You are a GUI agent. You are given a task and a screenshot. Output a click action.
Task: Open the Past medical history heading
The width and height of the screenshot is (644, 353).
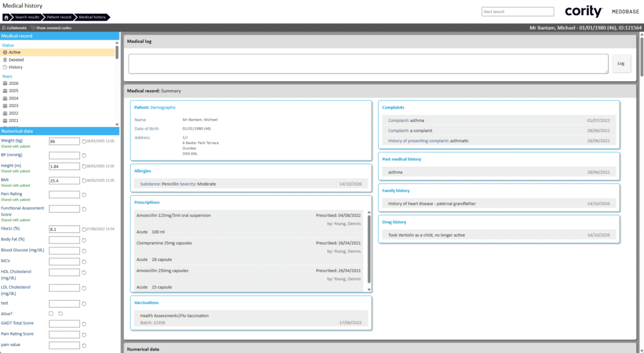pyautogui.click(x=402, y=159)
